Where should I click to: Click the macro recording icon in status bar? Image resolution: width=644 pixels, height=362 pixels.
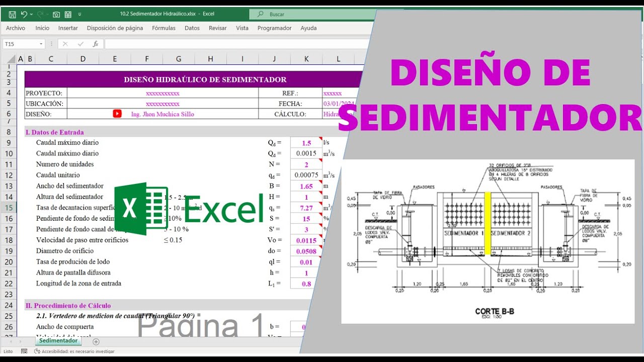(24, 351)
